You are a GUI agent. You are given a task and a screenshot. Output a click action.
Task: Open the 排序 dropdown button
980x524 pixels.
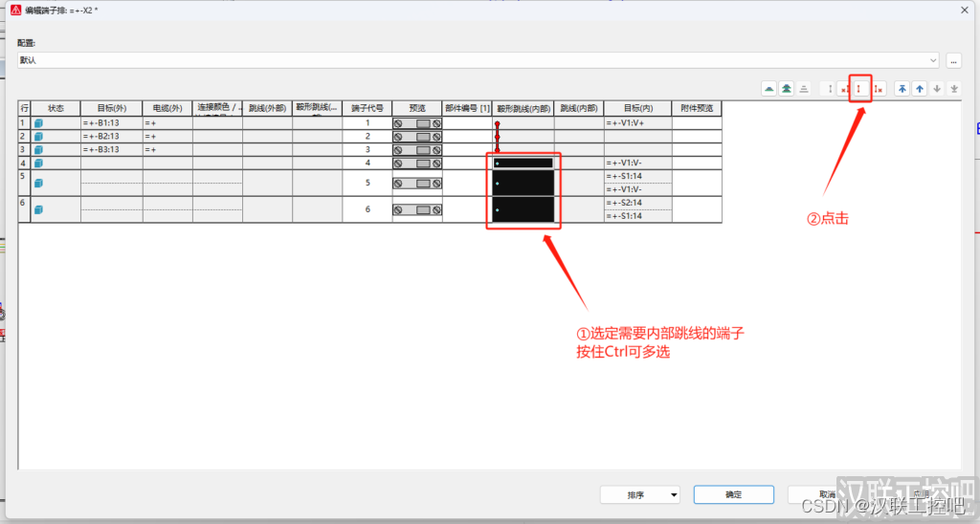pos(639,495)
